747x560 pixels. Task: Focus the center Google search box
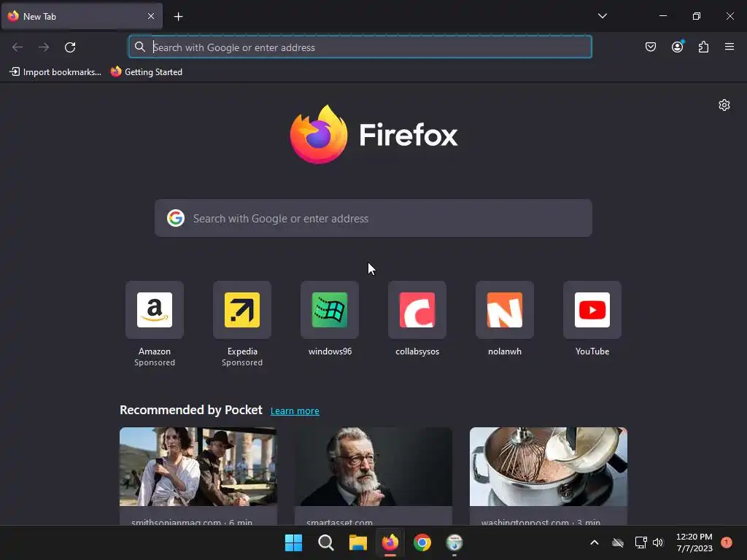(x=373, y=218)
